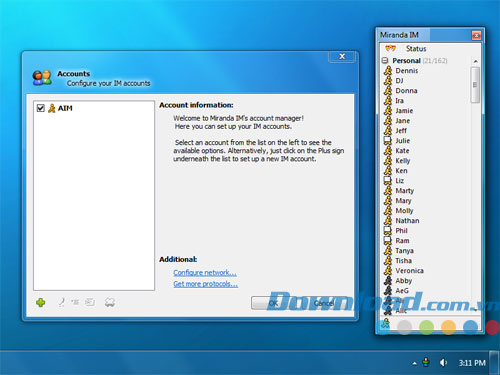Show hidden tray icons arrow in taskbar
500x375 pixels.
pos(414,363)
